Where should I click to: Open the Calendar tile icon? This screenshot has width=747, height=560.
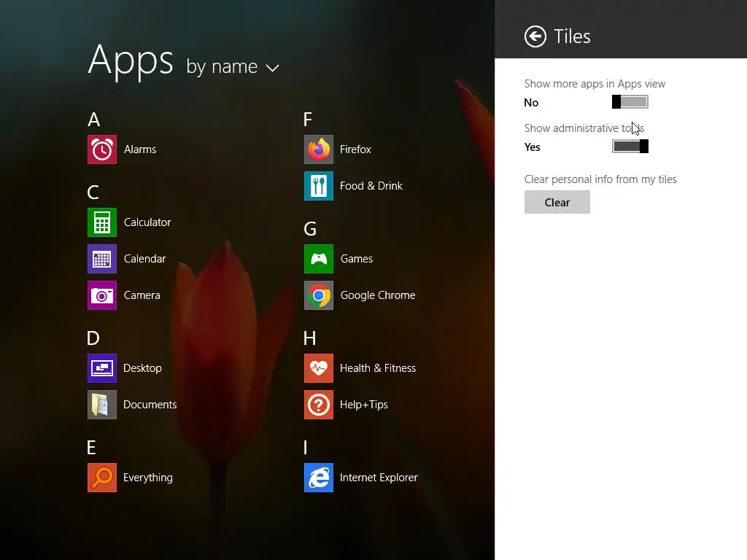[102, 259]
